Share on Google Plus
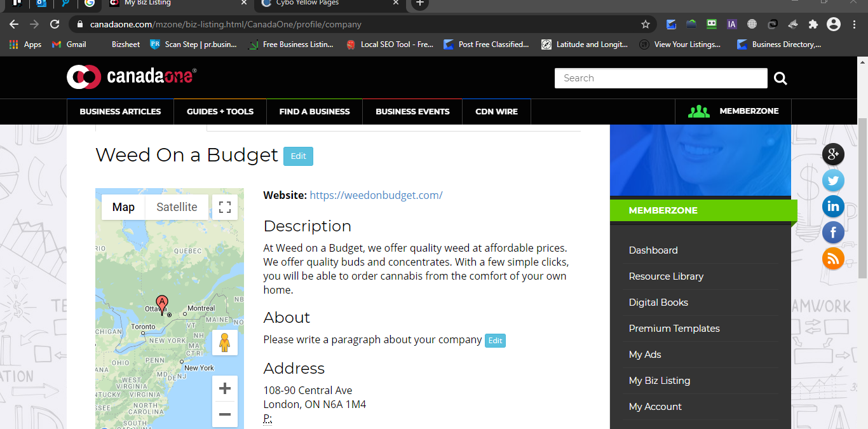The height and width of the screenshot is (429, 868). (x=833, y=154)
